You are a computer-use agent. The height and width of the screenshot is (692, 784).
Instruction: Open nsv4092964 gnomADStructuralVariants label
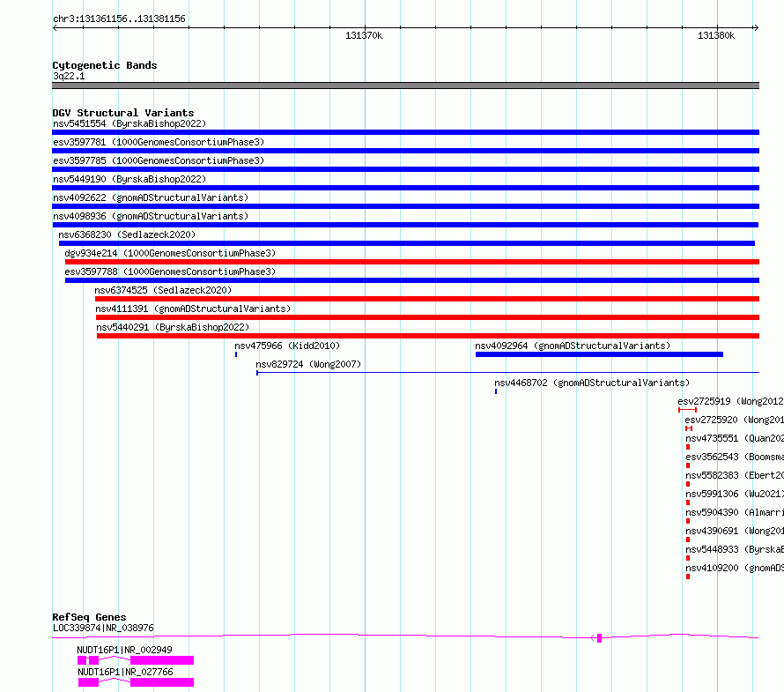573,346
